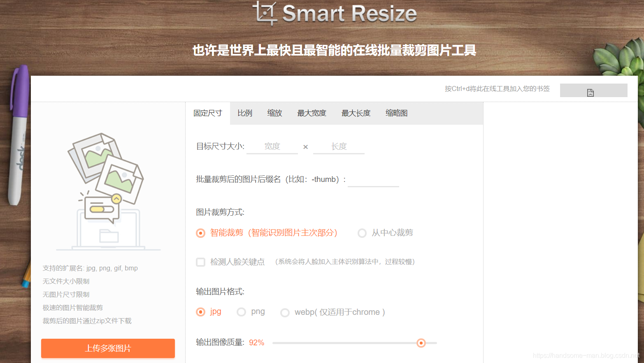The width and height of the screenshot is (644, 363).
Task: Click the 无图片尺寸限制 line
Action: [x=66, y=295]
